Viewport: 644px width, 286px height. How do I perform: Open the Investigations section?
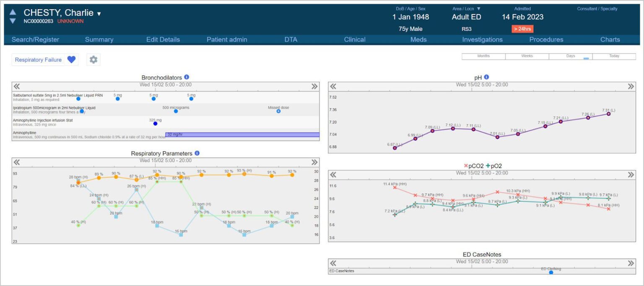coord(482,39)
